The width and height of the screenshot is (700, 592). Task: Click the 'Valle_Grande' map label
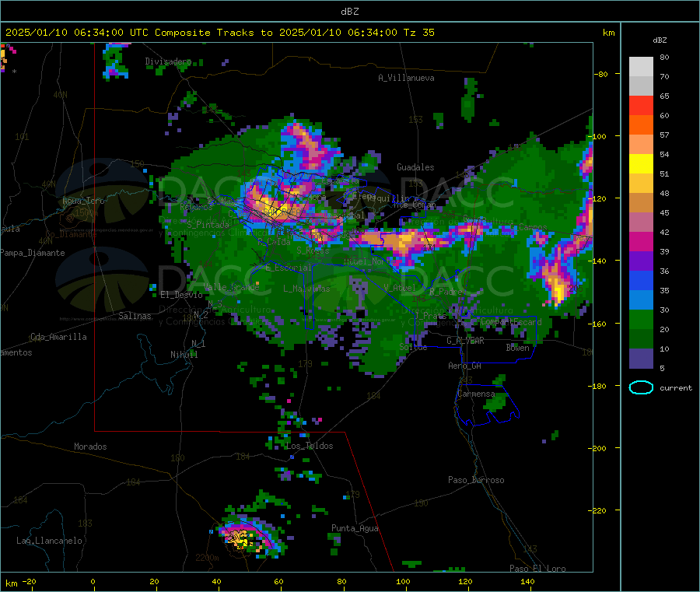point(231,286)
